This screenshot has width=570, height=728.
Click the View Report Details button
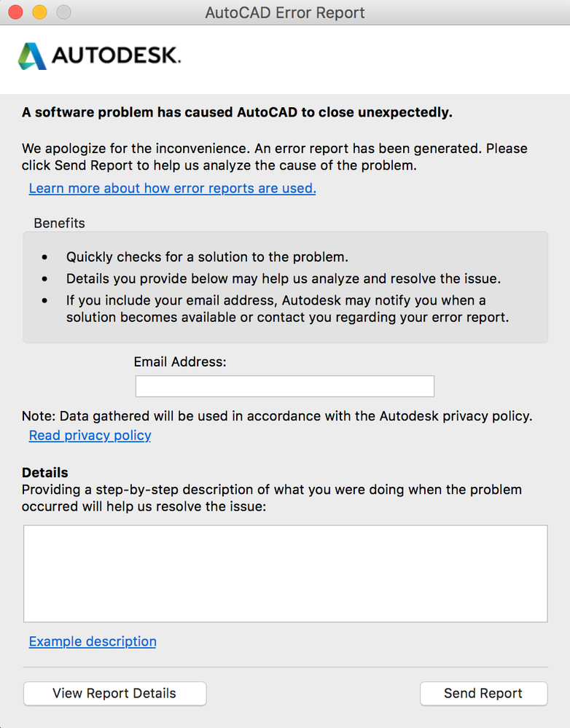(114, 693)
